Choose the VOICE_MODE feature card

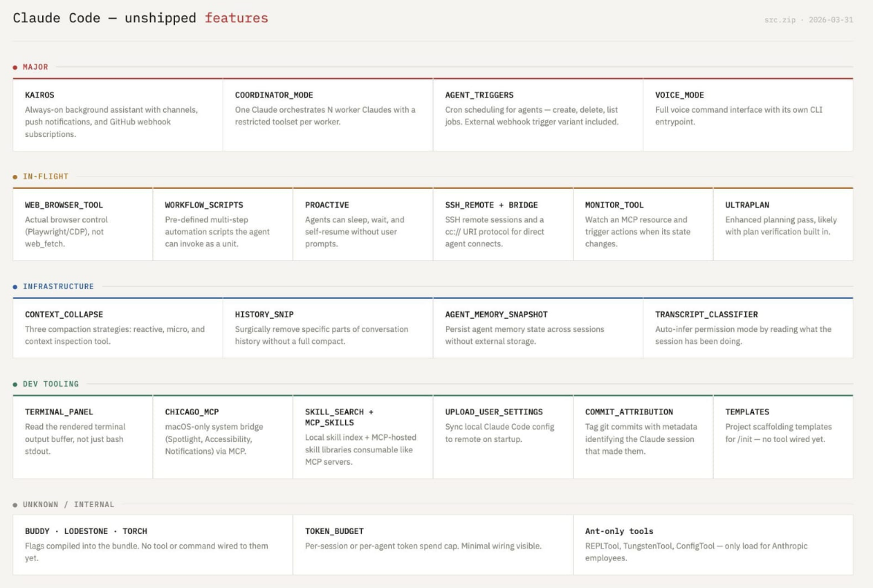(748, 114)
